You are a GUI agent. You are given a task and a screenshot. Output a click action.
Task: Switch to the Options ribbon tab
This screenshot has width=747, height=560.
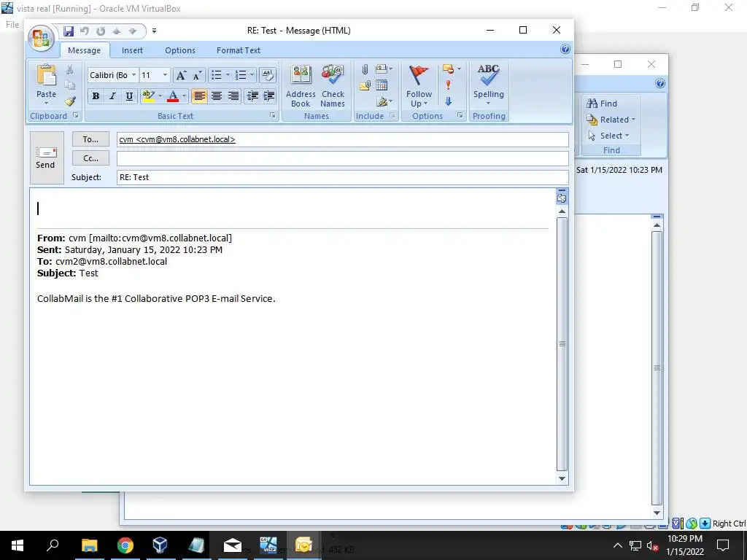pos(180,50)
